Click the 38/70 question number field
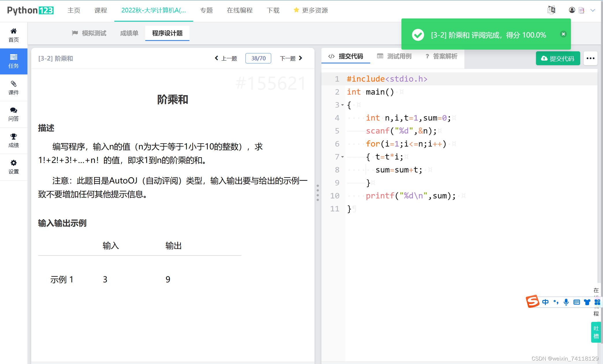Screen dimensions: 603x364 258,58
